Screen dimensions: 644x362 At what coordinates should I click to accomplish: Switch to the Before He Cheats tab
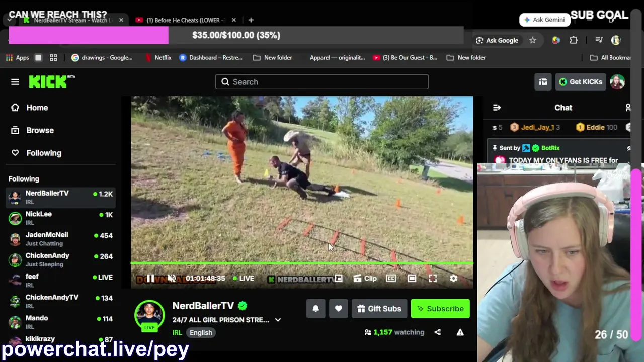click(x=184, y=20)
